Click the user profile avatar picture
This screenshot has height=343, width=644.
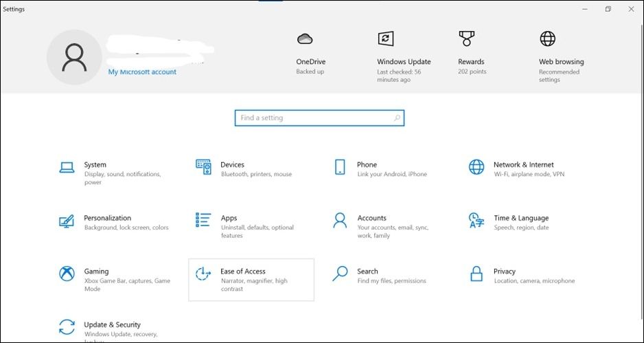pos(73,58)
